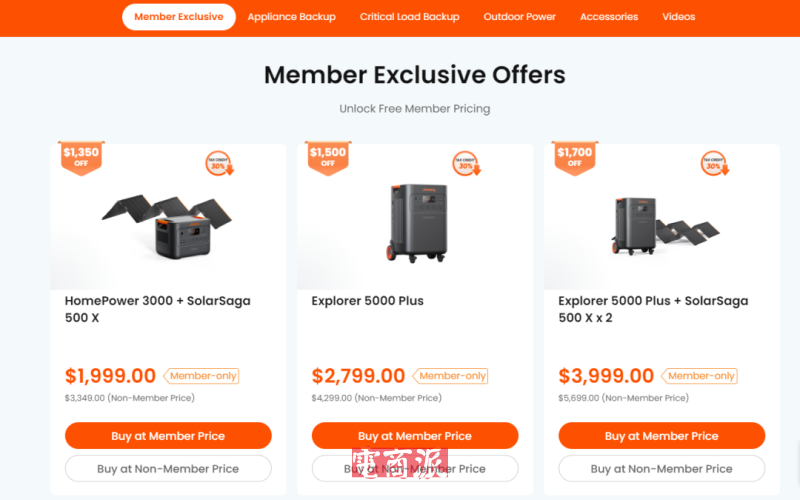This screenshot has height=500, width=800.
Task: Go to the Critical Load Backup tab
Action: [x=410, y=17]
